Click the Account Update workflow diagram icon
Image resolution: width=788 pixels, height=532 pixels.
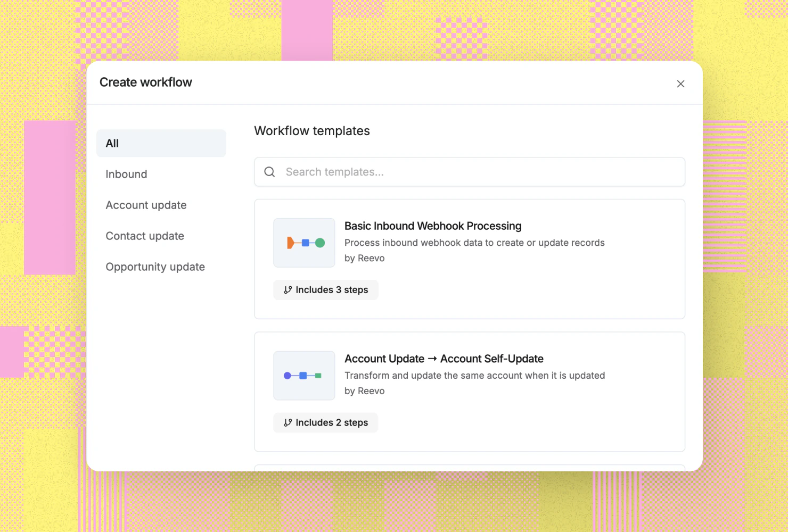click(304, 376)
